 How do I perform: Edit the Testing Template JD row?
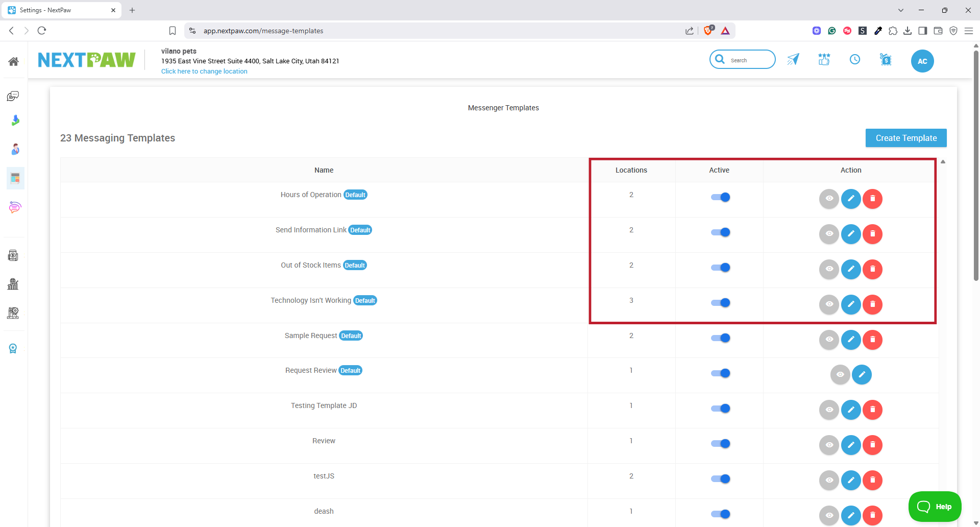(x=851, y=410)
